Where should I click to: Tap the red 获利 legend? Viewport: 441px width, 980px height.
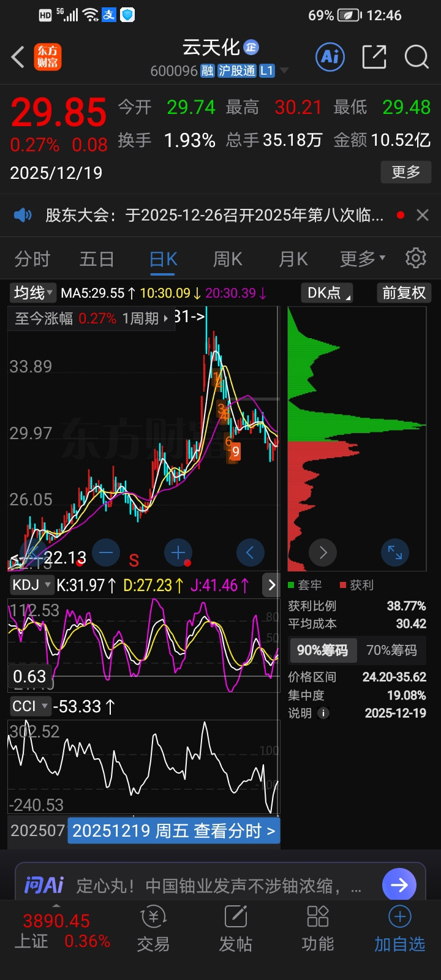(357, 585)
